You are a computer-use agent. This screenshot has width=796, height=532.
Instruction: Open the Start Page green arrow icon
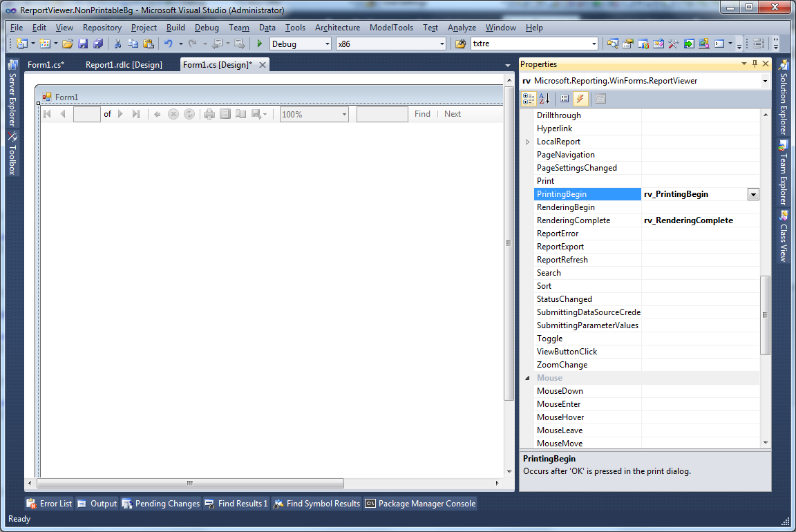(x=689, y=44)
